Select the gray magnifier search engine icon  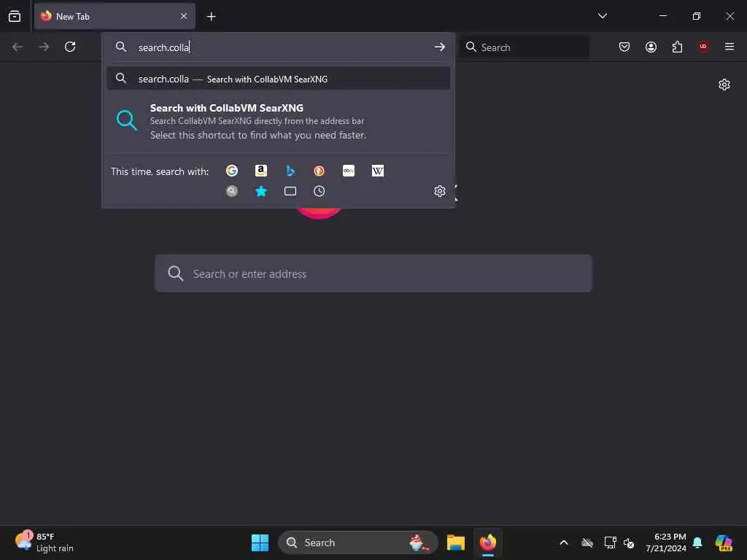click(x=231, y=191)
